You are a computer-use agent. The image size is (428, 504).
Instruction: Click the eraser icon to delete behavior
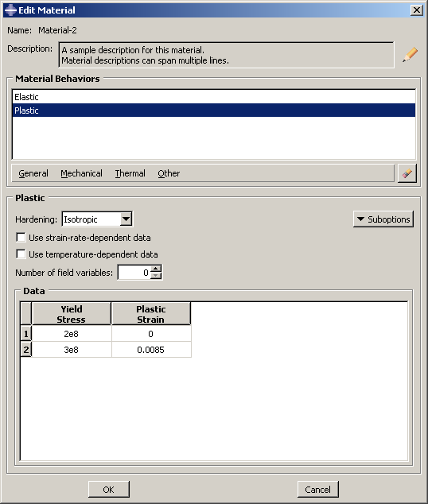click(x=407, y=173)
